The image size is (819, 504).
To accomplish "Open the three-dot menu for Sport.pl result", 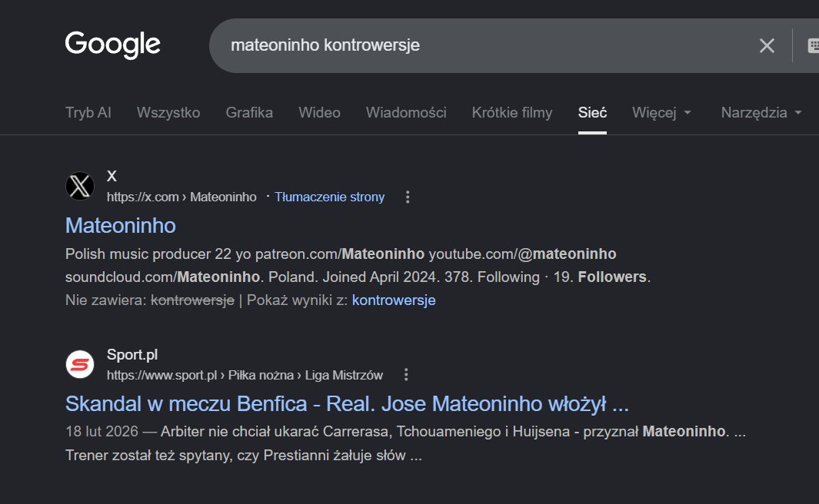I will pyautogui.click(x=406, y=375).
